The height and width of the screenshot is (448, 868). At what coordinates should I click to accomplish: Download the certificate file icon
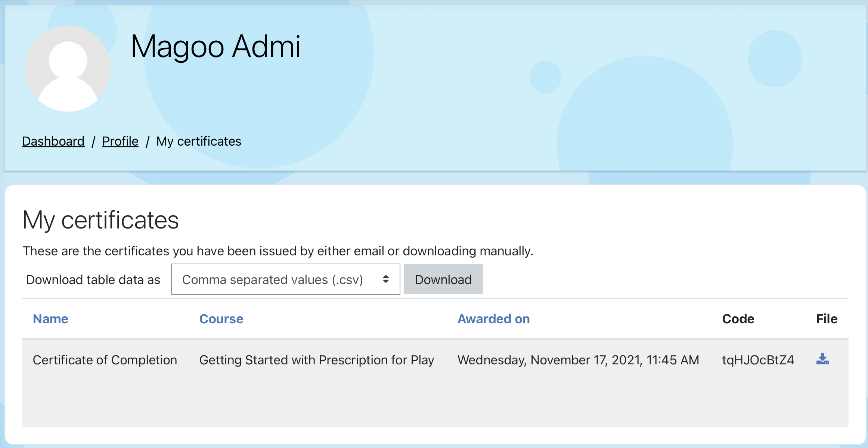(822, 359)
